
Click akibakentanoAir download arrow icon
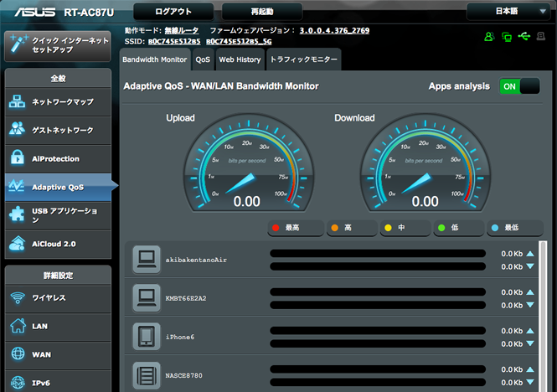click(530, 266)
